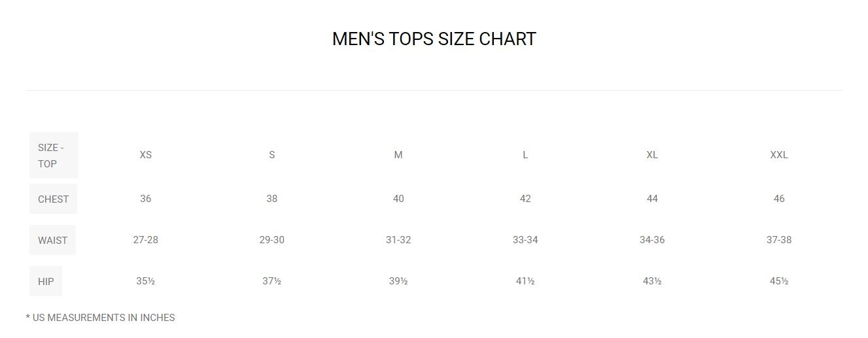Click the CHEST row label
Viewport: 868px width, 338px height.
tap(54, 199)
